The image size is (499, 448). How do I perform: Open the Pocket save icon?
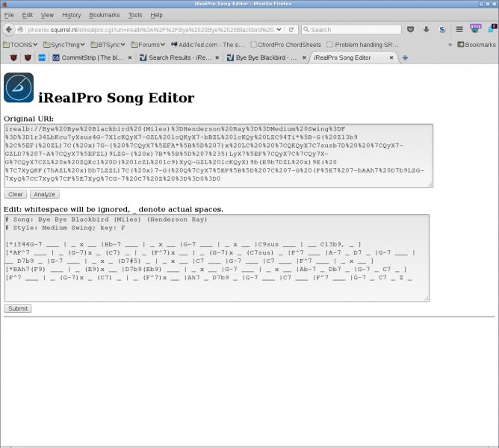click(x=409, y=30)
